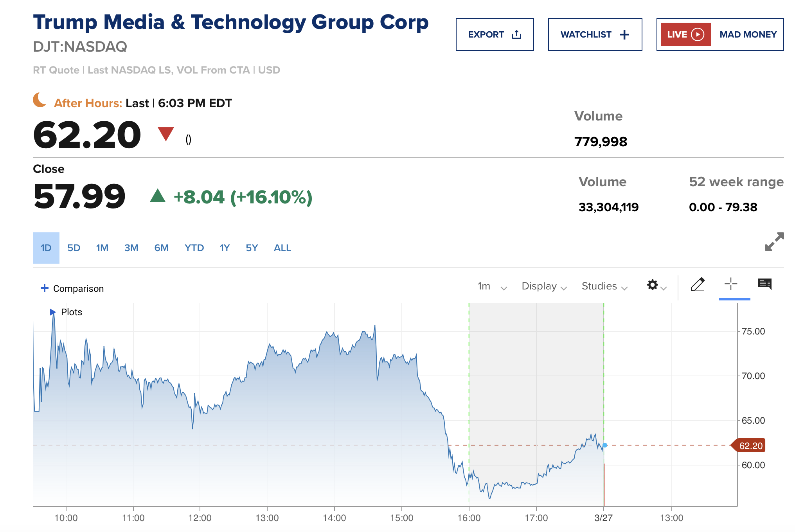
Task: Toggle the crosshair tool
Action: (x=730, y=284)
